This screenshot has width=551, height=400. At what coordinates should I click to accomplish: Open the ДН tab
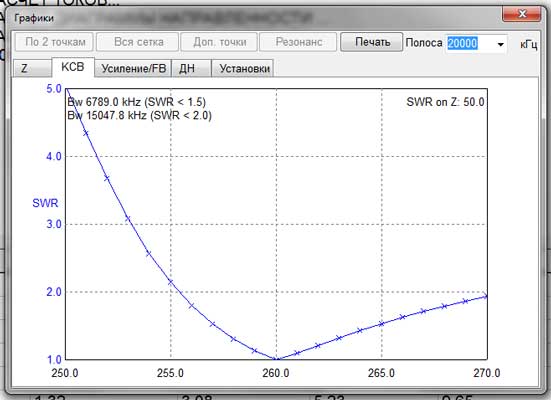point(191,68)
